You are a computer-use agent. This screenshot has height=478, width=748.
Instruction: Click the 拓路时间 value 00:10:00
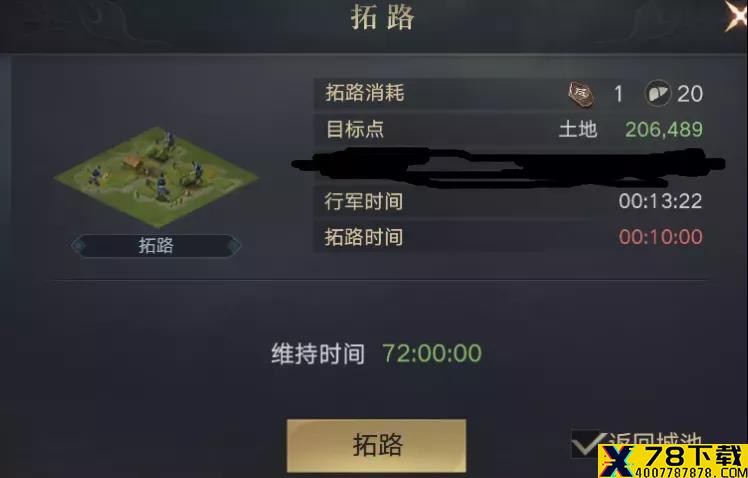pos(660,237)
